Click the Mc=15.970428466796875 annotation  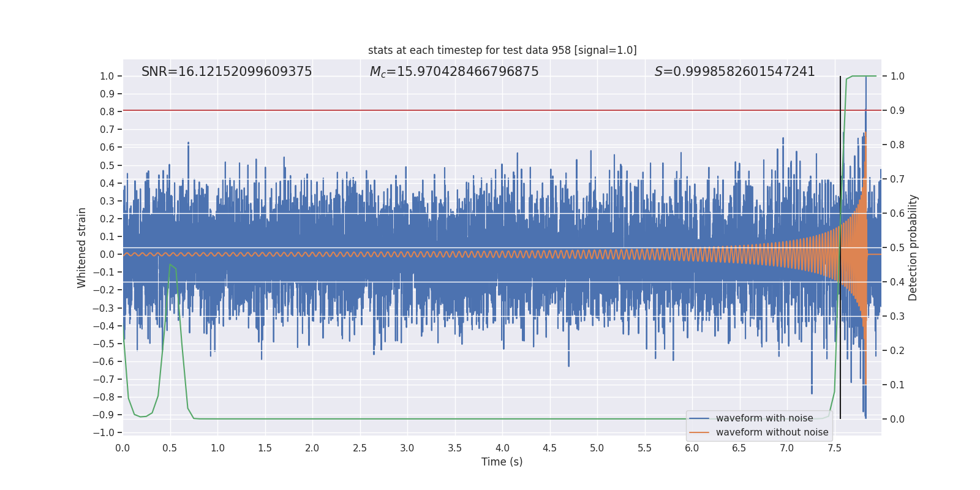pyautogui.click(x=454, y=72)
